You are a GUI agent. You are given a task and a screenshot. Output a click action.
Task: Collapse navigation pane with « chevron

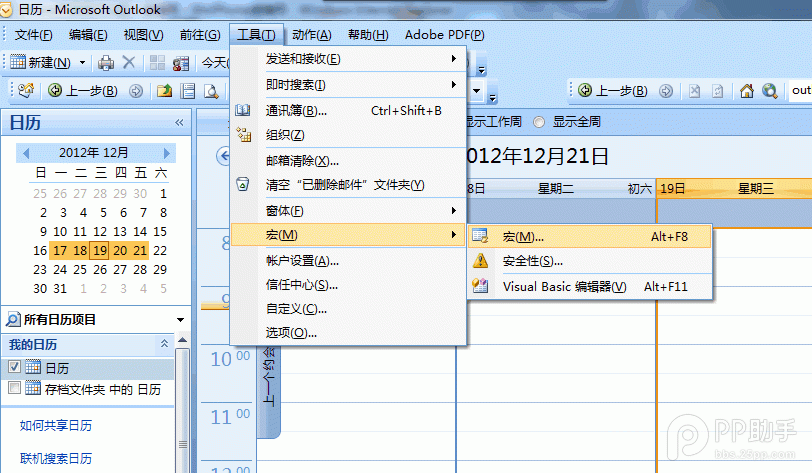click(x=179, y=122)
